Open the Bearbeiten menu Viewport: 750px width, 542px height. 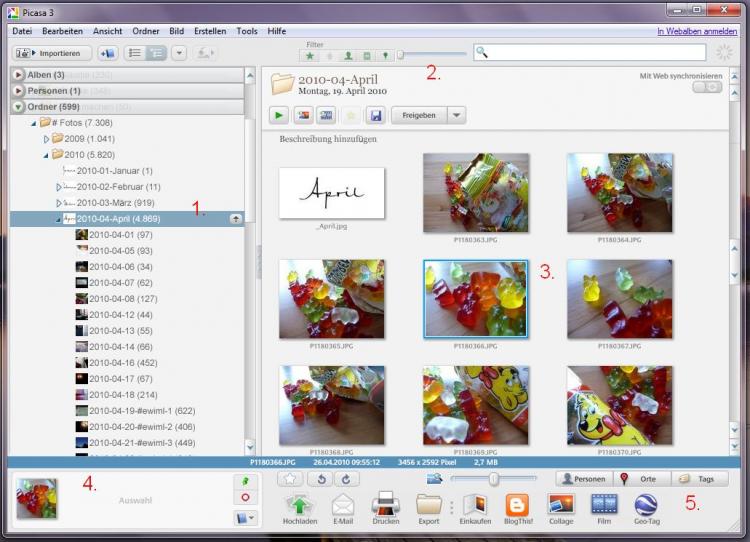(62, 31)
